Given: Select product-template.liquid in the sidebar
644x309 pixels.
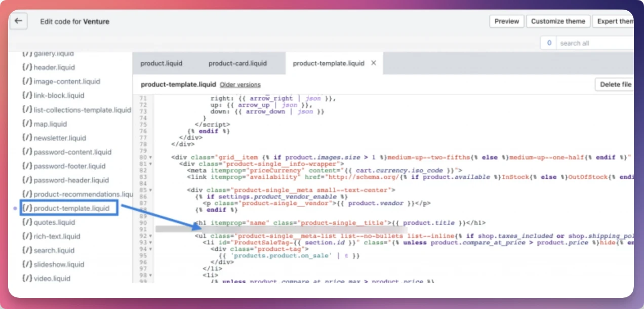Looking at the screenshot, I should pyautogui.click(x=68, y=208).
